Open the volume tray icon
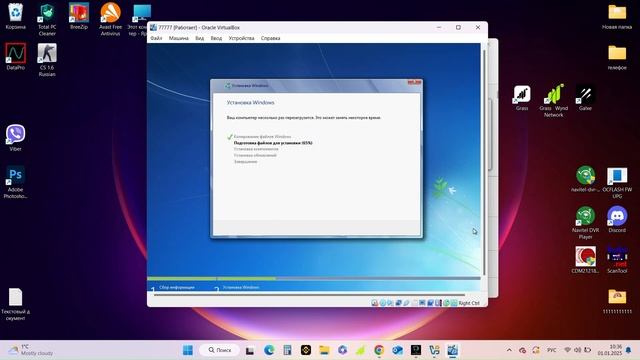 [578, 350]
